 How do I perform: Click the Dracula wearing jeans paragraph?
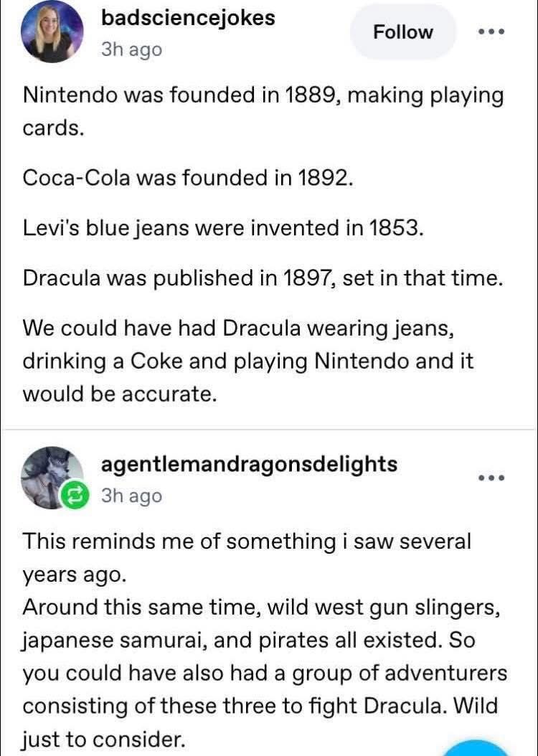tap(248, 361)
